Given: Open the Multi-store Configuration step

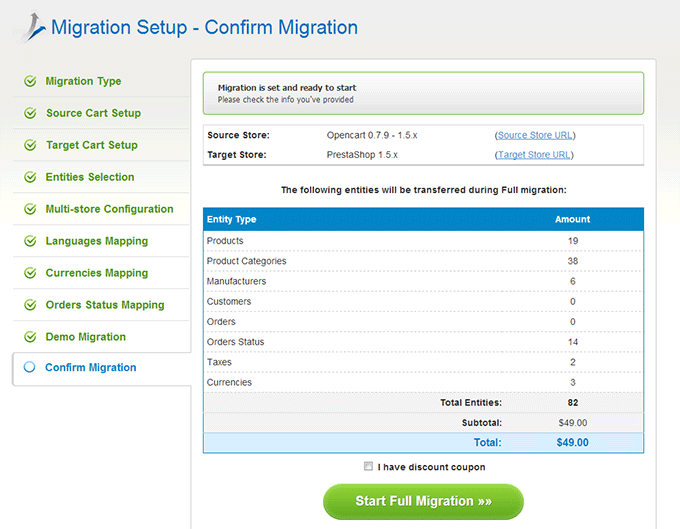Looking at the screenshot, I should 109,209.
